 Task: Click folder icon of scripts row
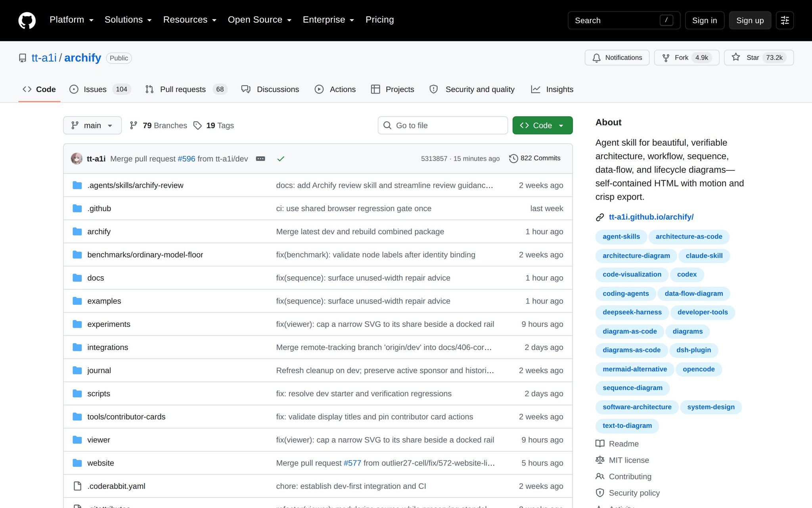[x=77, y=394]
